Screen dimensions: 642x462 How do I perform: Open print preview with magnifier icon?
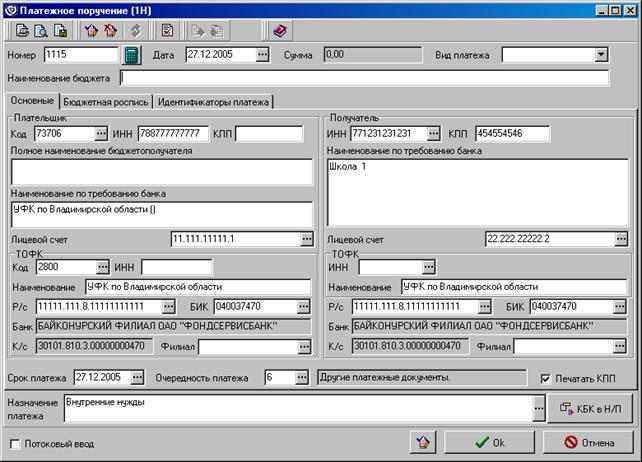pyautogui.click(x=41, y=31)
